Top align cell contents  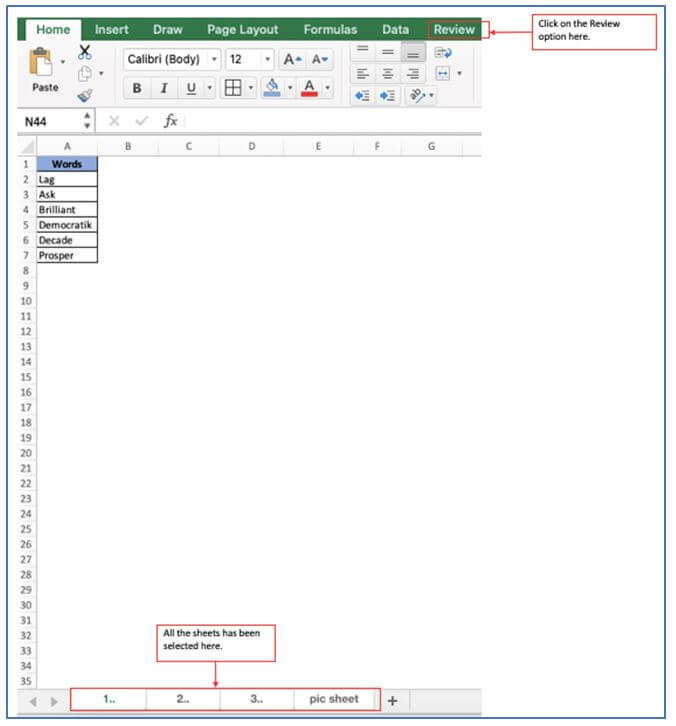(363, 50)
